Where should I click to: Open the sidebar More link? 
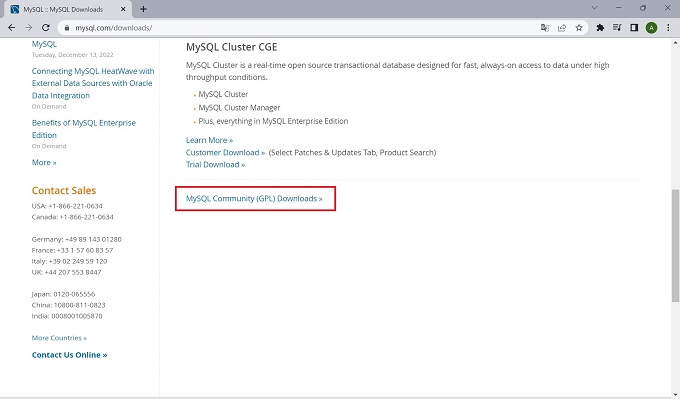tap(44, 162)
